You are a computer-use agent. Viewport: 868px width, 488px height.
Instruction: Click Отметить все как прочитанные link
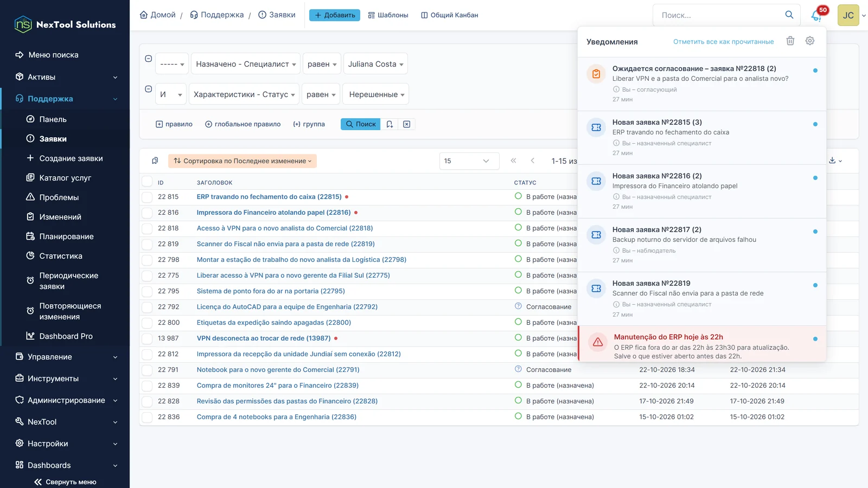tap(724, 42)
